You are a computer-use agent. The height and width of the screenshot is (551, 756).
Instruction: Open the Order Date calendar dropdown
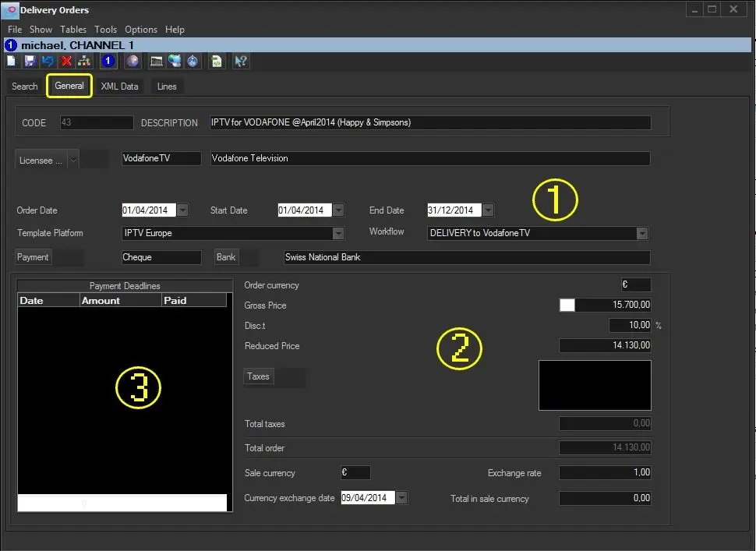click(182, 210)
